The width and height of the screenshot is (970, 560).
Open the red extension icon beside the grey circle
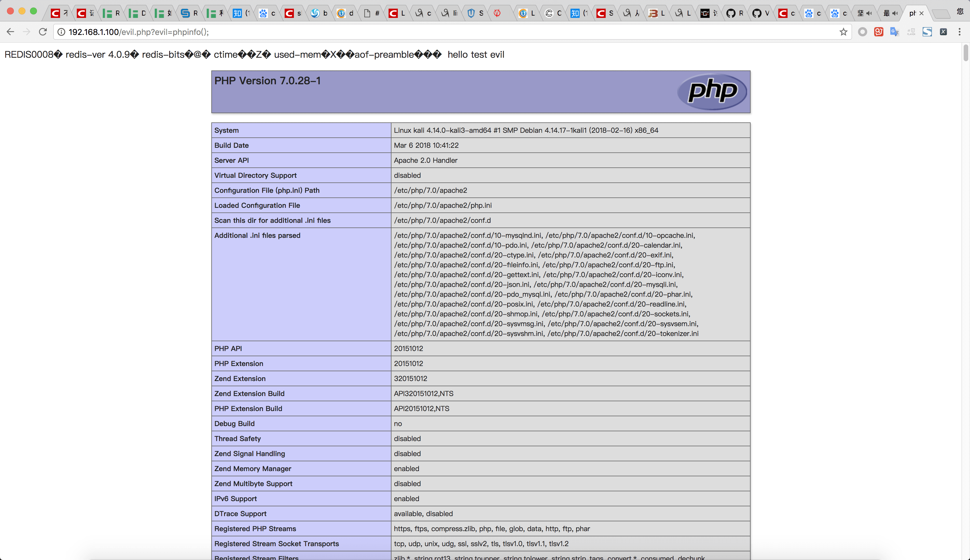click(x=879, y=32)
